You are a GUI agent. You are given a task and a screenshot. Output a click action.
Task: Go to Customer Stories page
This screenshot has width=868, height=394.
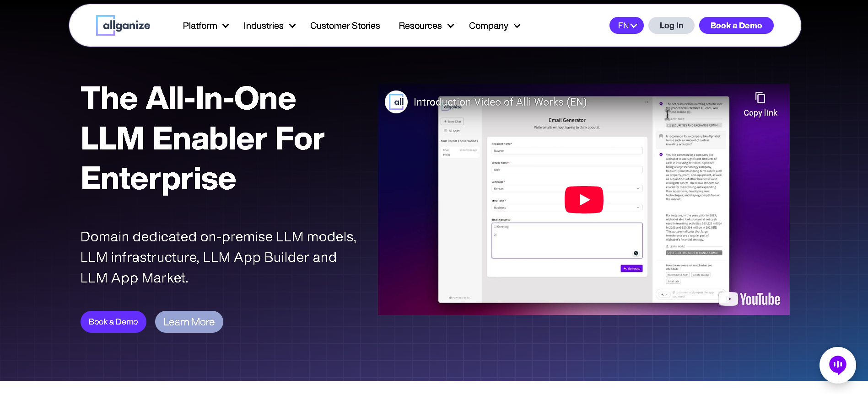pyautogui.click(x=345, y=26)
